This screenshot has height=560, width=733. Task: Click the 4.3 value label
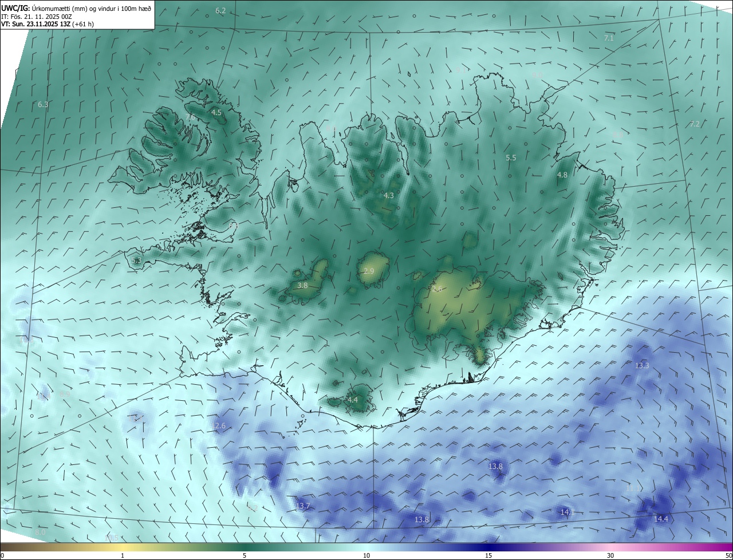pyautogui.click(x=389, y=196)
